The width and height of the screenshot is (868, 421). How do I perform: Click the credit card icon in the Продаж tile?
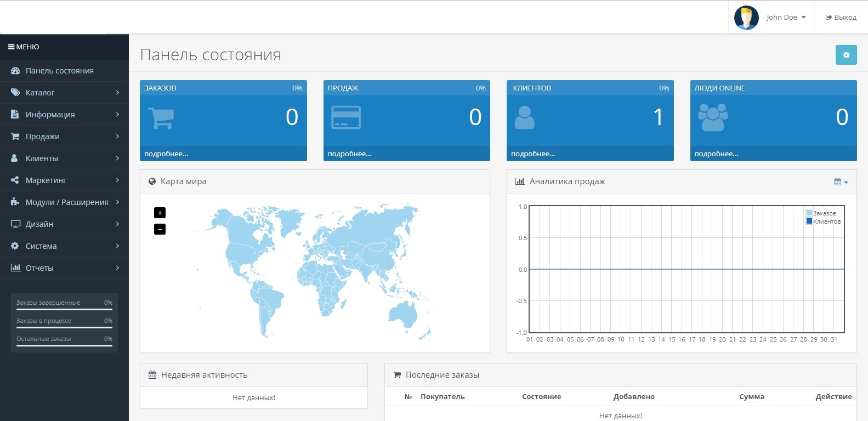click(x=346, y=117)
